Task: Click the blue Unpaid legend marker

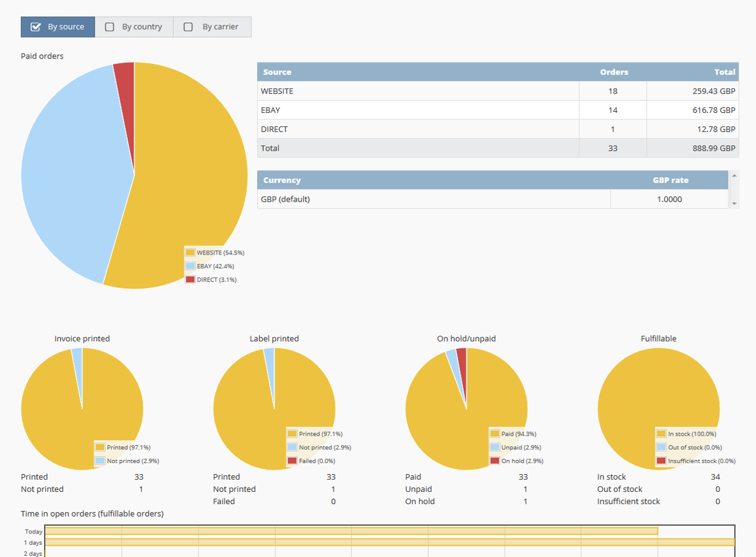Action: (494, 447)
